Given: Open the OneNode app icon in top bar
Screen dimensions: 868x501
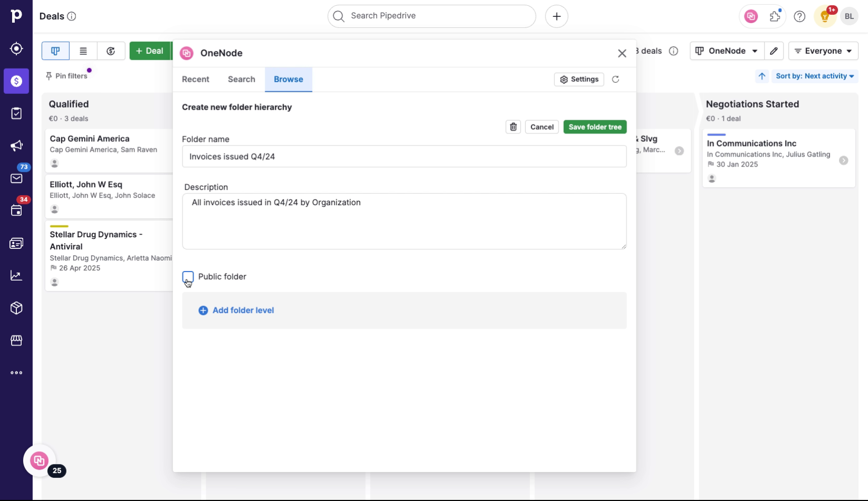Looking at the screenshot, I should pos(751,16).
